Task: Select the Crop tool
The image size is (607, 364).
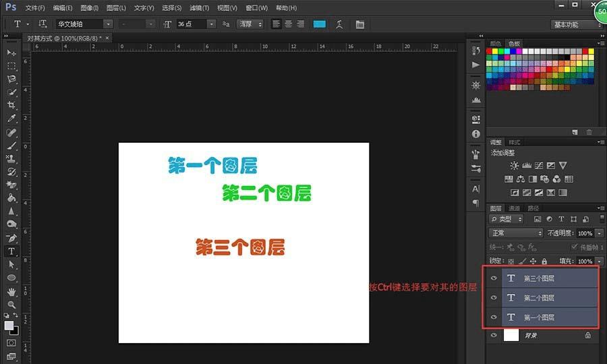Action: pos(11,105)
